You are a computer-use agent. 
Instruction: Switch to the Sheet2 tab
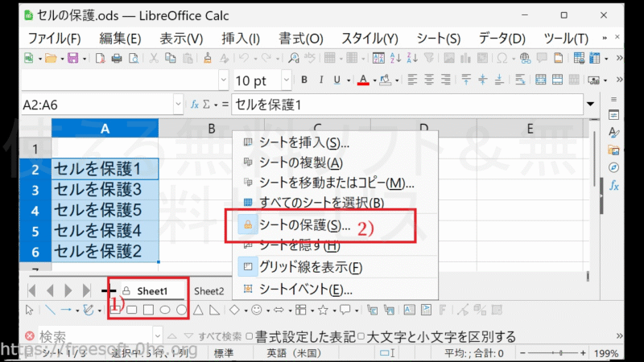209,291
